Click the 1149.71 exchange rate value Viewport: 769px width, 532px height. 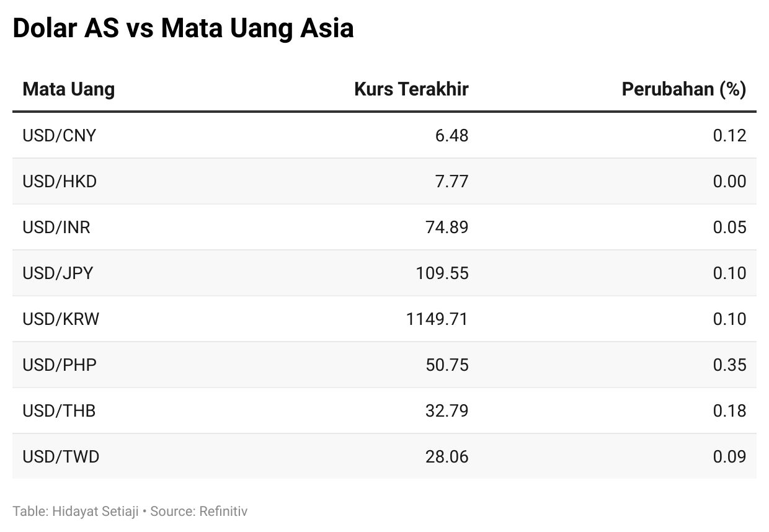point(437,319)
